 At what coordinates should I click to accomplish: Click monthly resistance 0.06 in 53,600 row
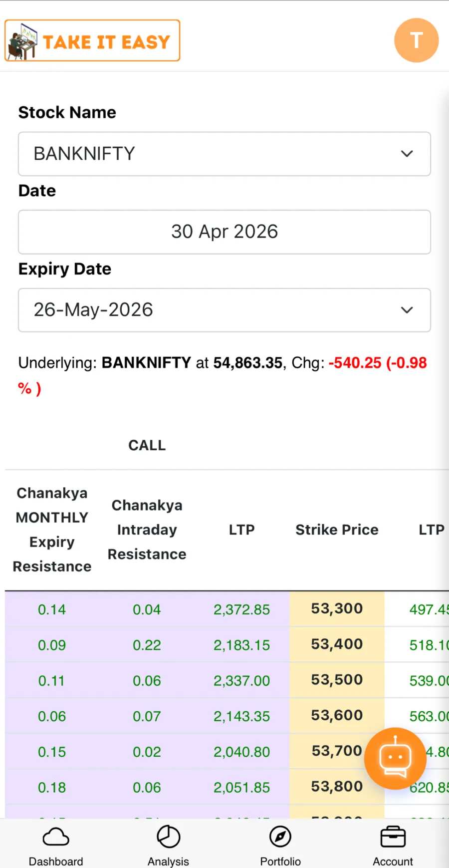(x=52, y=716)
